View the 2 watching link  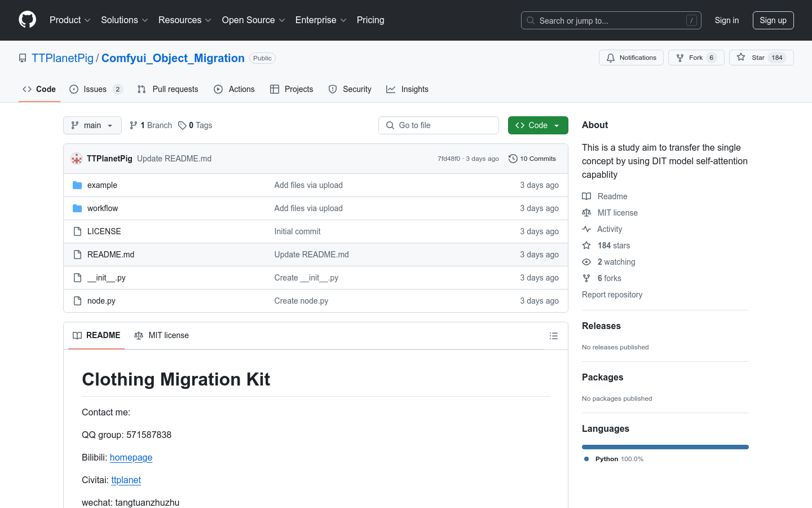coord(608,262)
